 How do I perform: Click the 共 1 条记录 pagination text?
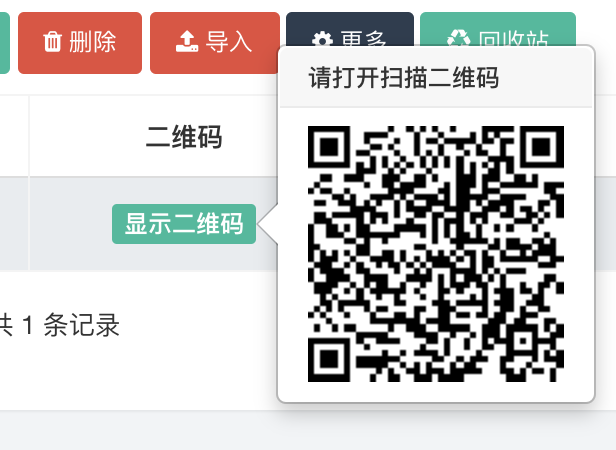click(x=59, y=325)
